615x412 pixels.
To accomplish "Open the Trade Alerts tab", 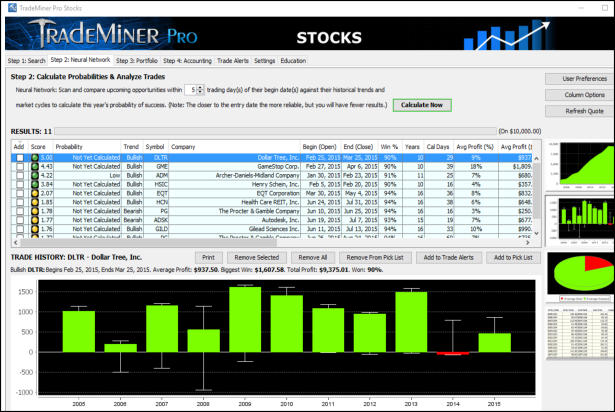I will tap(233, 61).
